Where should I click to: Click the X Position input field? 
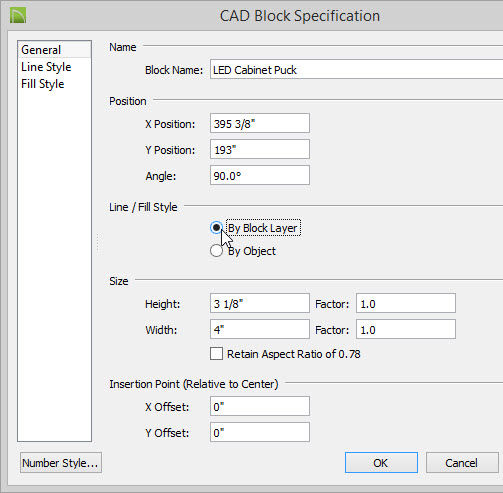pos(260,123)
